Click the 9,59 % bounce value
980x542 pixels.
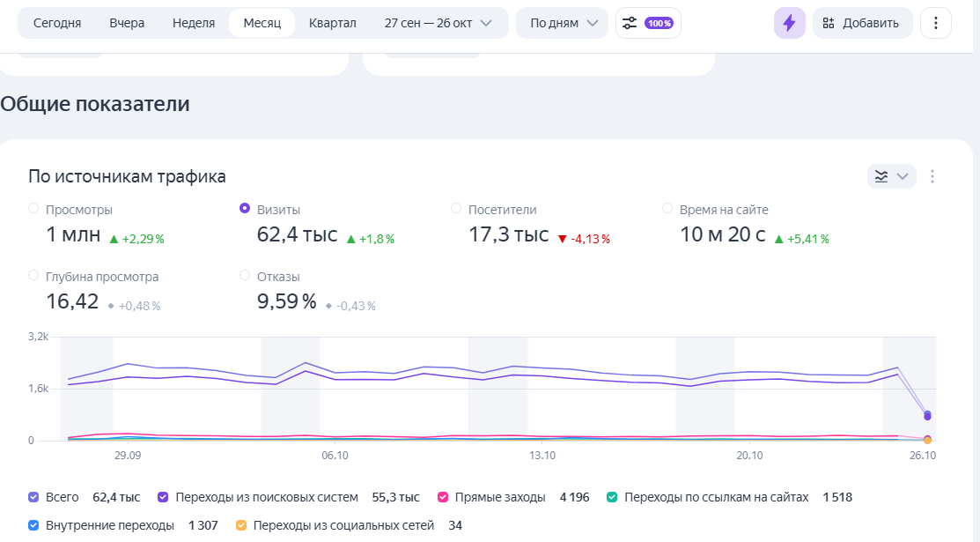pos(287,301)
